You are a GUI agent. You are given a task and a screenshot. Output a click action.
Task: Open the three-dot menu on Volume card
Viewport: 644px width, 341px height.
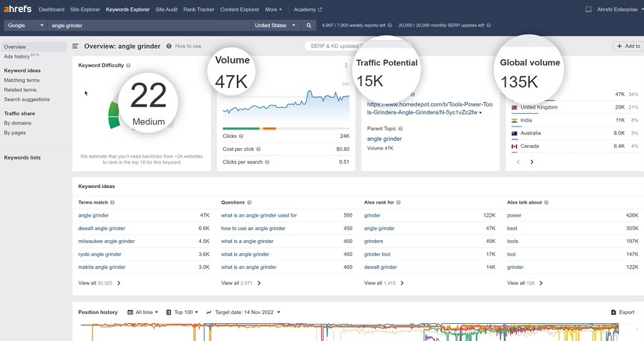pos(346,65)
